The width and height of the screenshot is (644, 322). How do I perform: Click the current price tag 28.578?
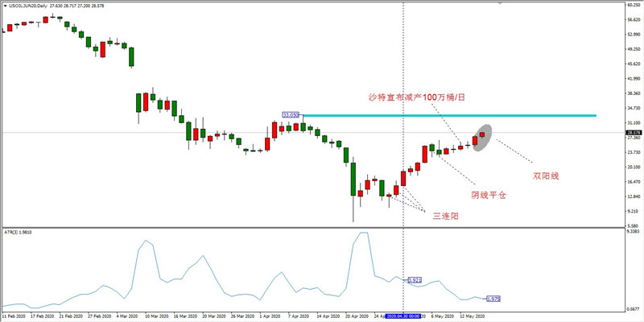[x=634, y=132]
